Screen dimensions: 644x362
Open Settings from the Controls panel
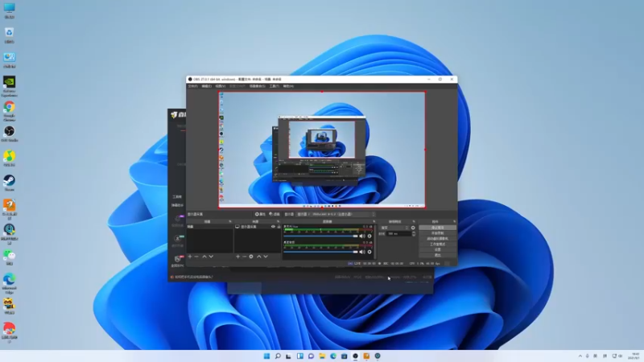437,249
